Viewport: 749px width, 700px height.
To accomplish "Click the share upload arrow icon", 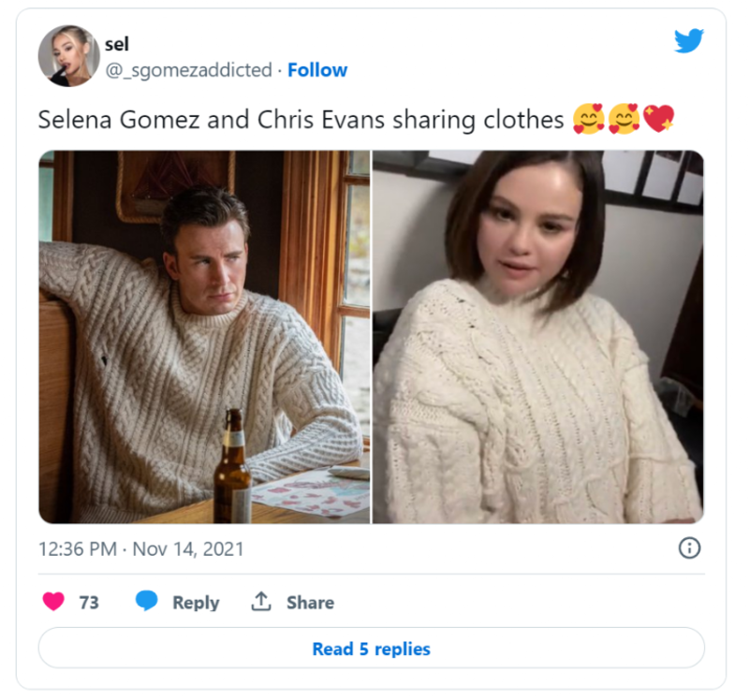I will tap(261, 602).
